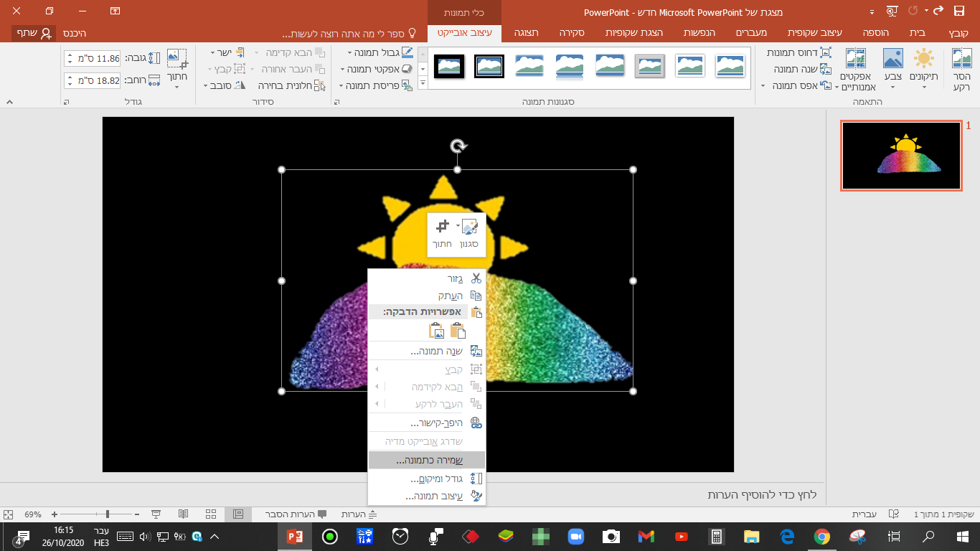Select Save as Picture (שמירה כתמונה) menu item
Image resolution: width=980 pixels, height=551 pixels.
(x=427, y=460)
